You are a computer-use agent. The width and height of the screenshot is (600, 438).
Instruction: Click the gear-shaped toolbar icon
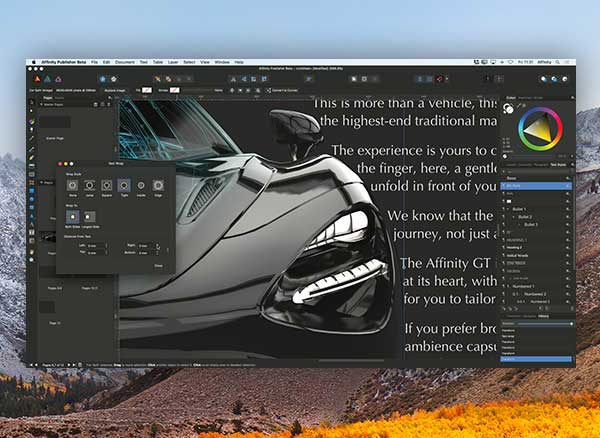tap(114, 79)
